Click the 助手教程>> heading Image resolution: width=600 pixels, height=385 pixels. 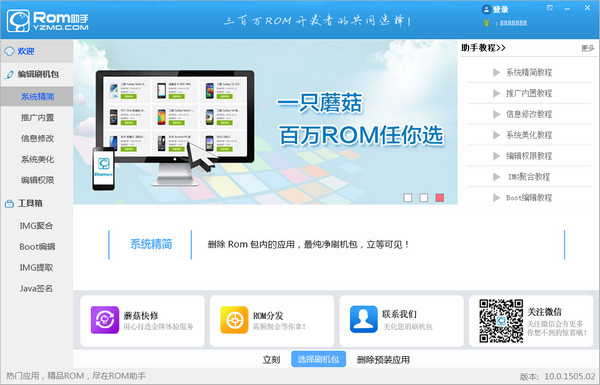483,48
